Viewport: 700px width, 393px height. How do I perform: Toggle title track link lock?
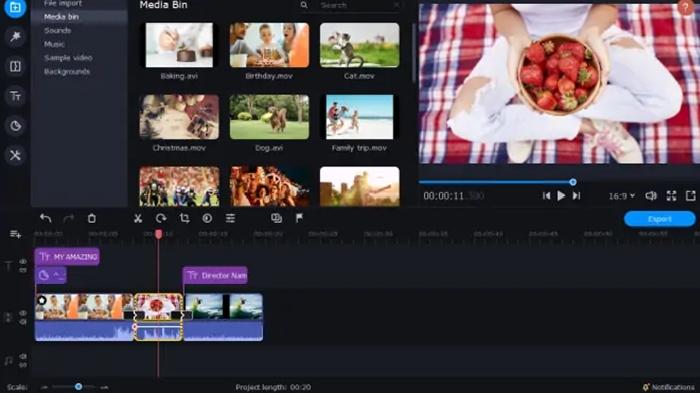click(x=23, y=271)
